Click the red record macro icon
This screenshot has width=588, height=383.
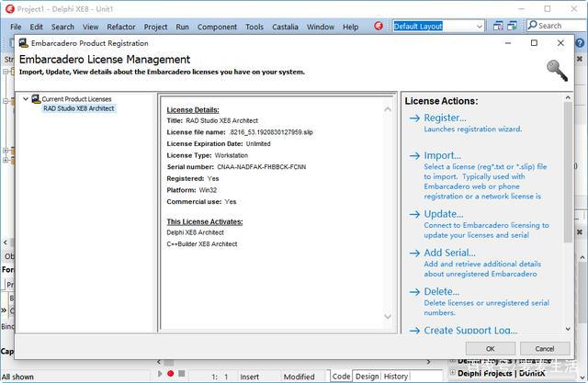(x=171, y=374)
